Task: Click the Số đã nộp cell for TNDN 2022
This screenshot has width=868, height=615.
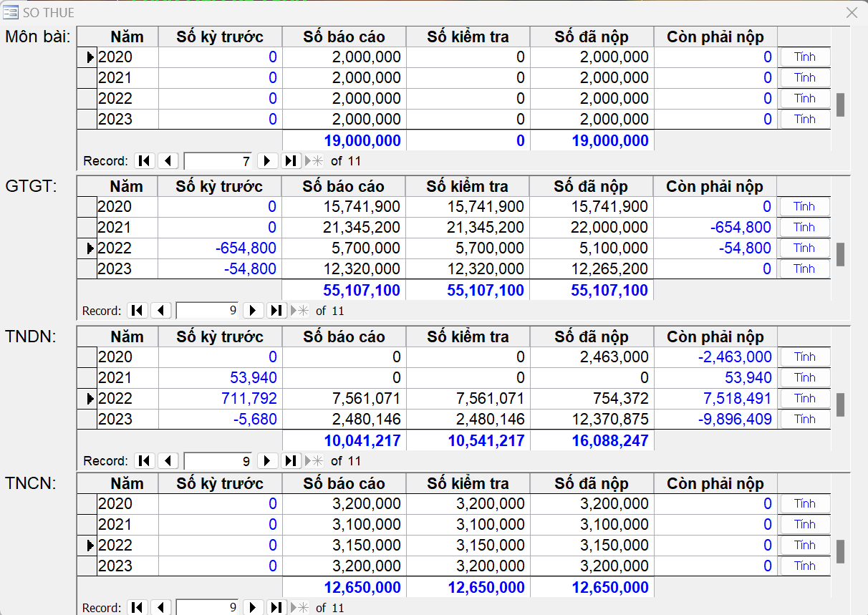Action: 592,399
